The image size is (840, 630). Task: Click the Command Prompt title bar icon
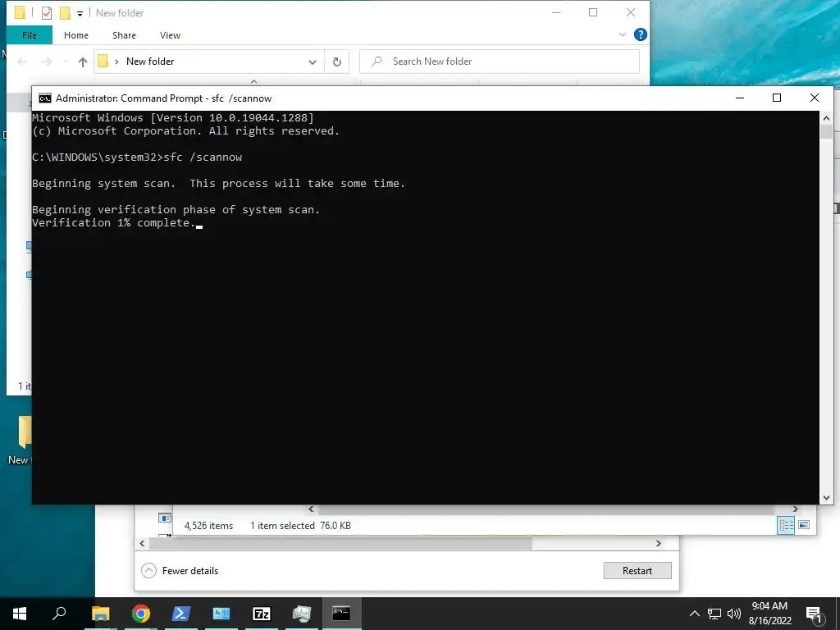pos(45,98)
